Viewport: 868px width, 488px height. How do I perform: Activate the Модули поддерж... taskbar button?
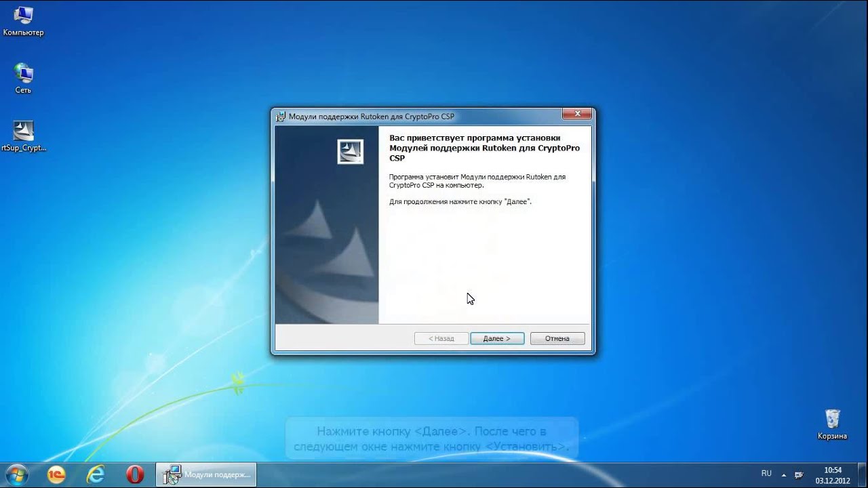pos(206,474)
